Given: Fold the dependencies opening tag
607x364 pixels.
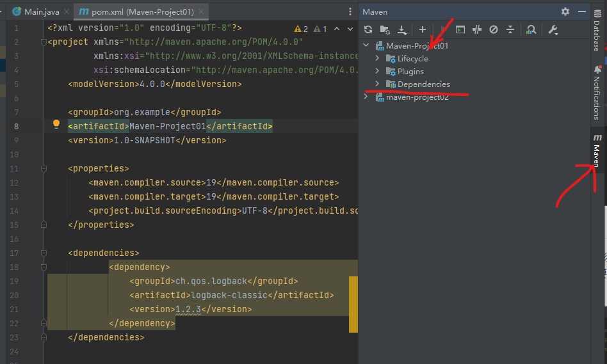Looking at the screenshot, I should [x=44, y=253].
